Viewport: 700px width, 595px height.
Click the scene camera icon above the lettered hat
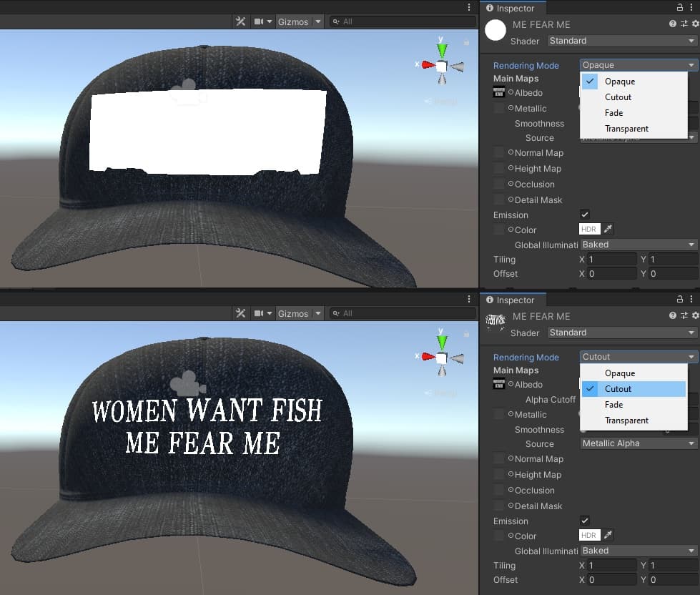[x=188, y=384]
